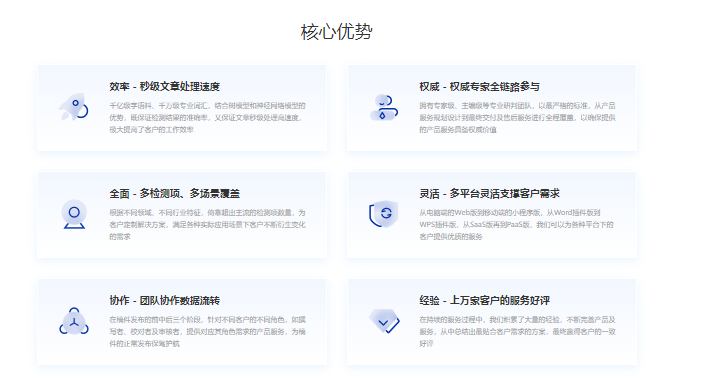
Task: Select heading 权威 - 权威专家全链路参与
Action: (479, 87)
